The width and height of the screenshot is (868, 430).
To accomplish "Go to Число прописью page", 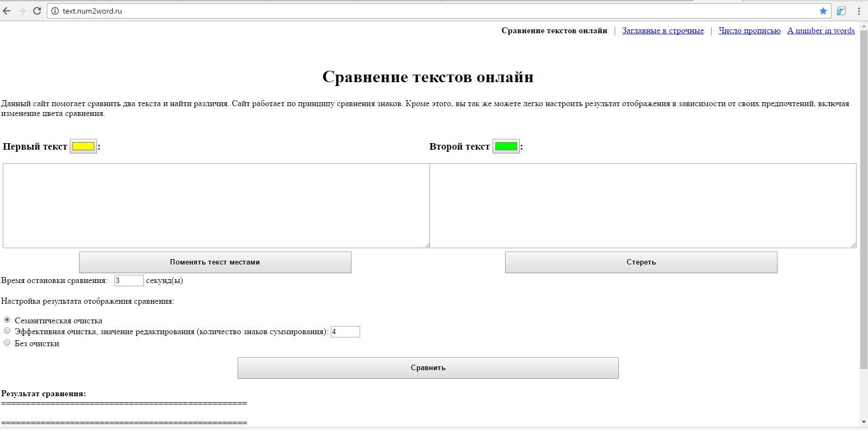I will pyautogui.click(x=749, y=30).
